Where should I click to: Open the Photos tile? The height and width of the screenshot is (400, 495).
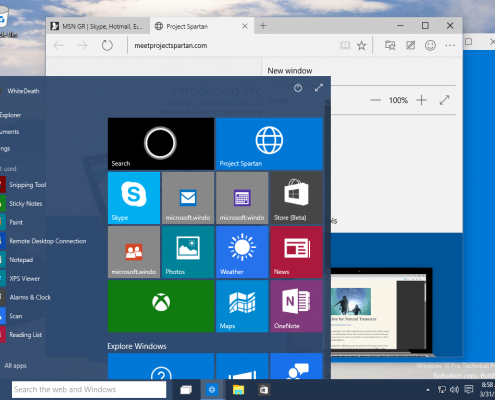coord(188,252)
